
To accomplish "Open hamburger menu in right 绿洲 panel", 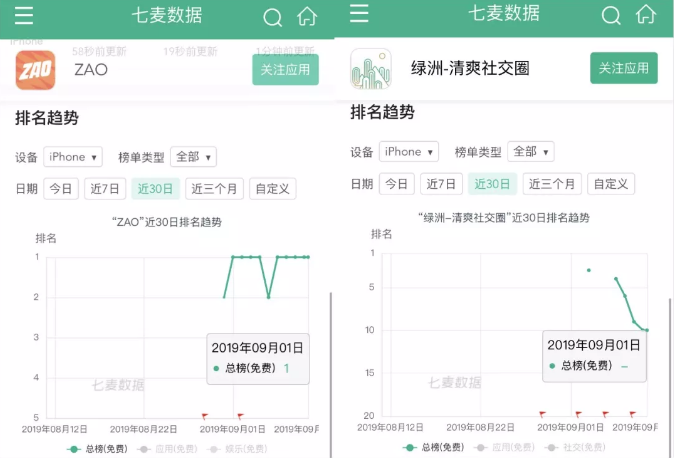I will coord(359,13).
